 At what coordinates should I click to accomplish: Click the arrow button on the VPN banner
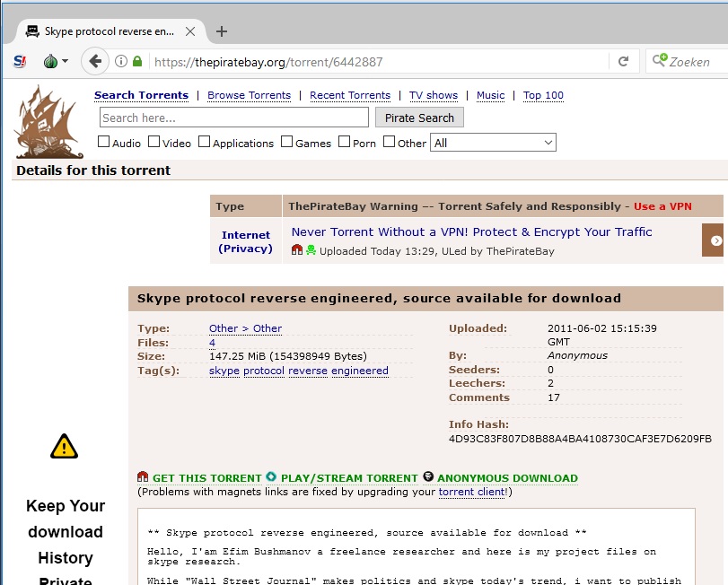tap(715, 240)
